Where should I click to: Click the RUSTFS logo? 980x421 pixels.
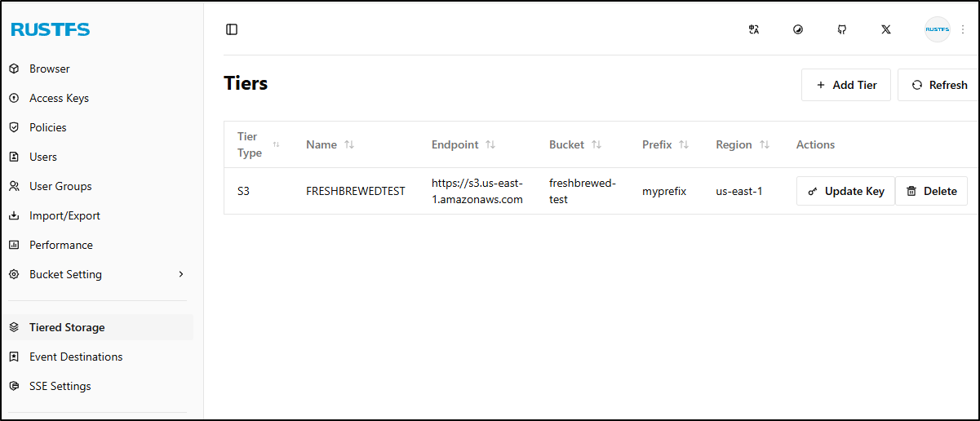pyautogui.click(x=51, y=30)
